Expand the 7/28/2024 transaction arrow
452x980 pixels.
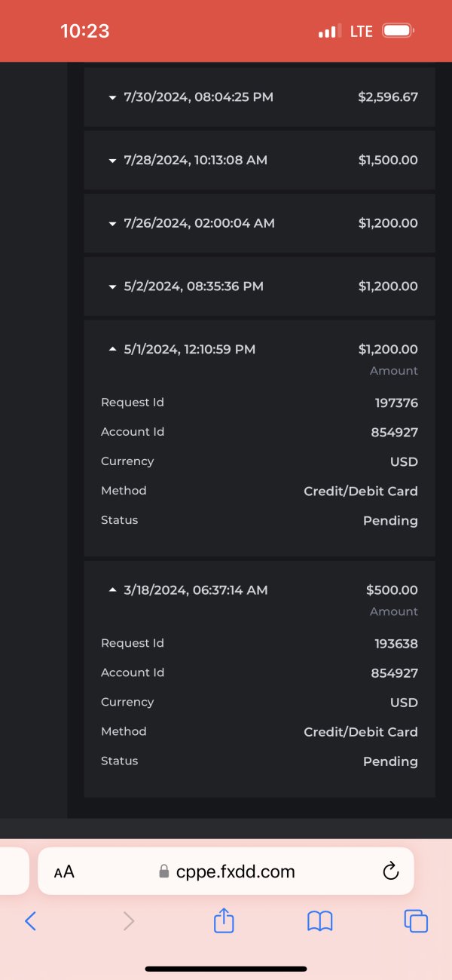pyautogui.click(x=113, y=161)
